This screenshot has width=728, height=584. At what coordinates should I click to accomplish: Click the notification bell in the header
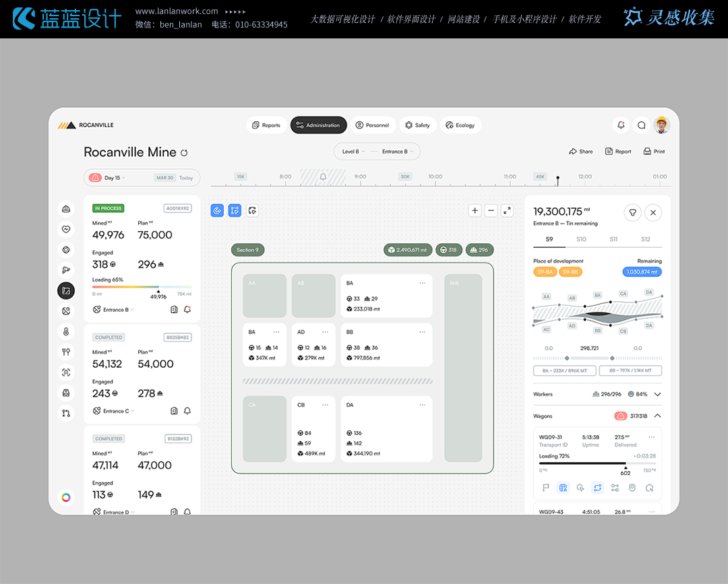(x=621, y=125)
